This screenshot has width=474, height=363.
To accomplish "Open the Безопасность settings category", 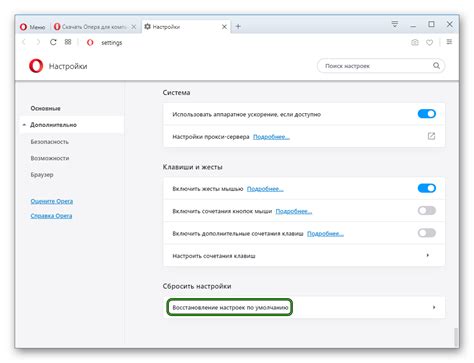I will [x=50, y=142].
